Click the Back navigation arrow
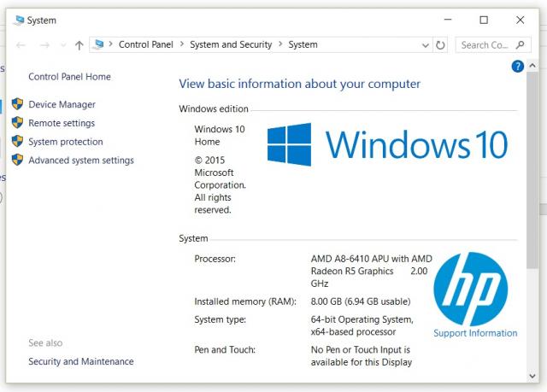The height and width of the screenshot is (392, 547). [x=21, y=45]
